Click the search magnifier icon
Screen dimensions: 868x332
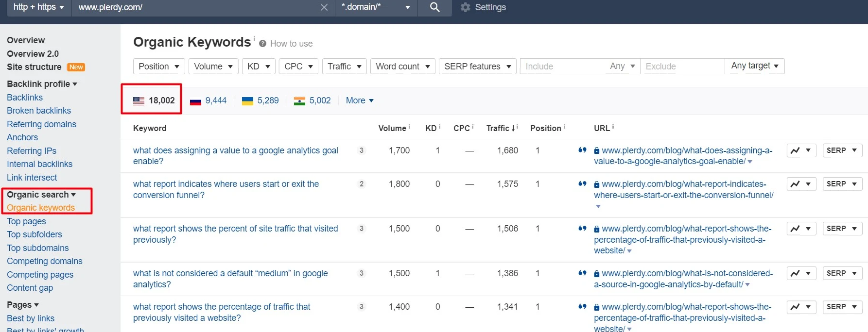(x=435, y=7)
